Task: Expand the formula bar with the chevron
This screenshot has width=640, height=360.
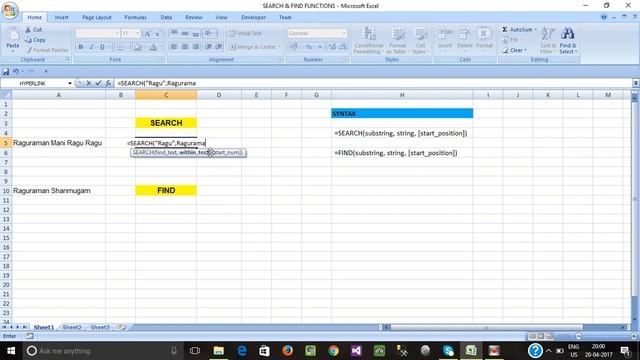Action: (x=636, y=83)
